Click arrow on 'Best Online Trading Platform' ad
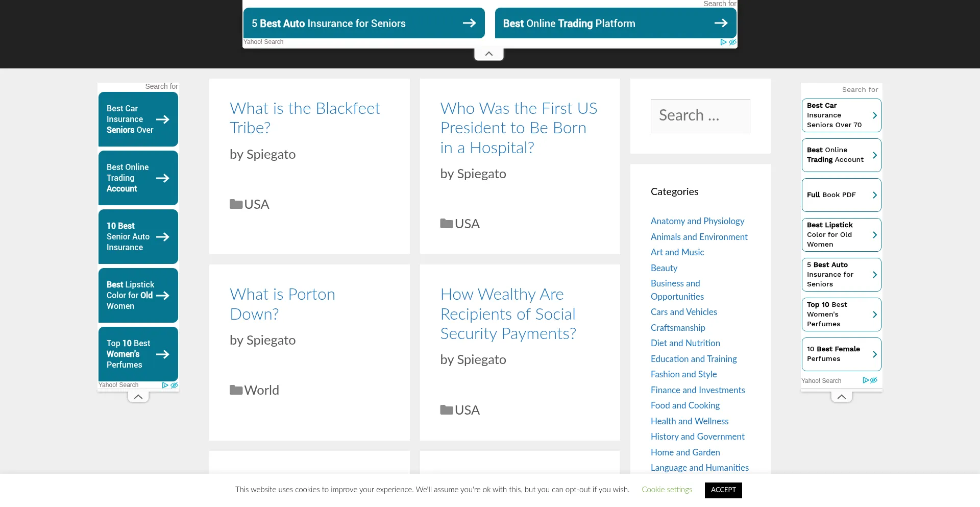 coord(721,23)
